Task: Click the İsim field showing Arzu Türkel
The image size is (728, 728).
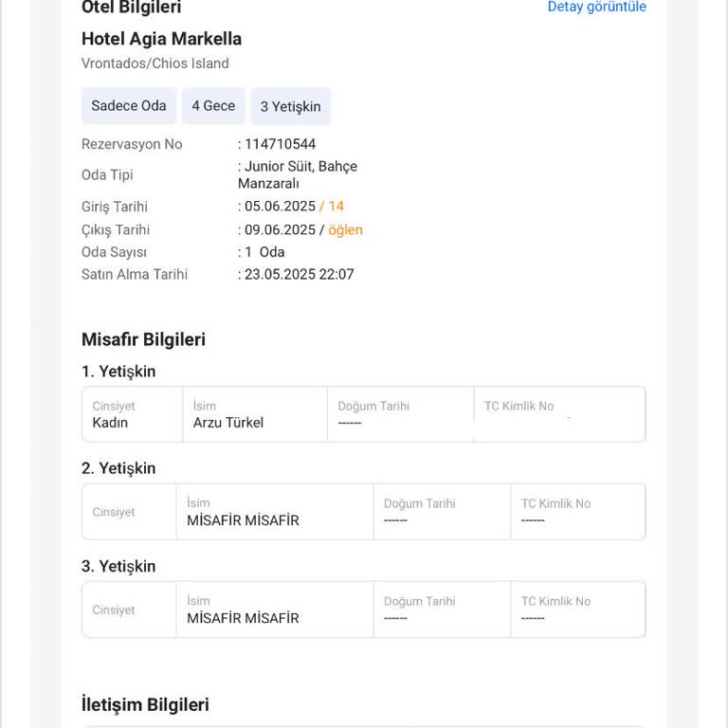Action: tap(255, 414)
